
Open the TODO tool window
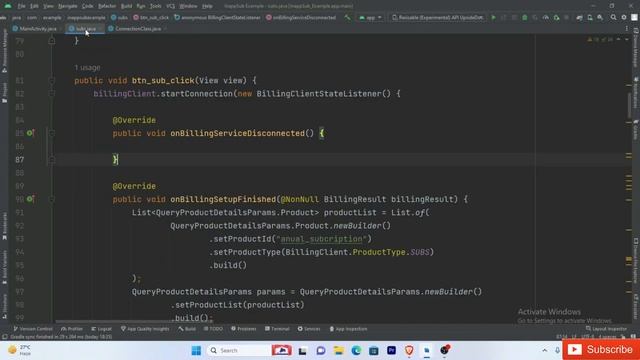click(x=213, y=329)
